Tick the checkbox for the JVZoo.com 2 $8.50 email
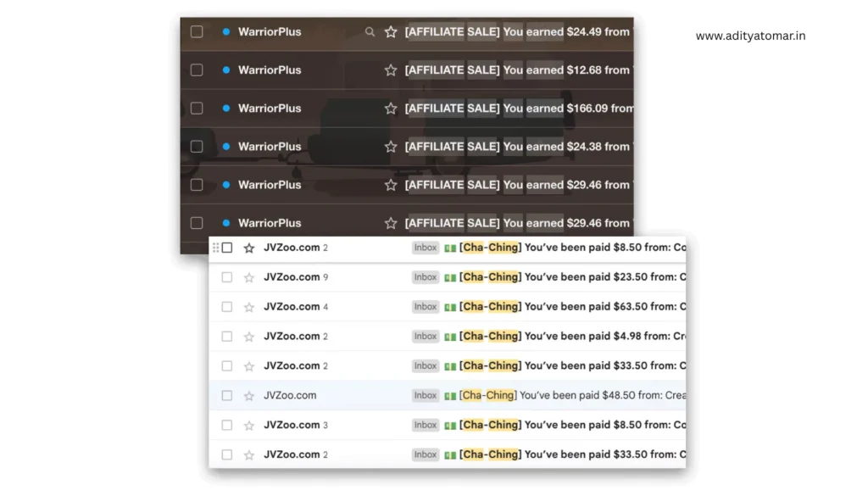 coord(227,248)
